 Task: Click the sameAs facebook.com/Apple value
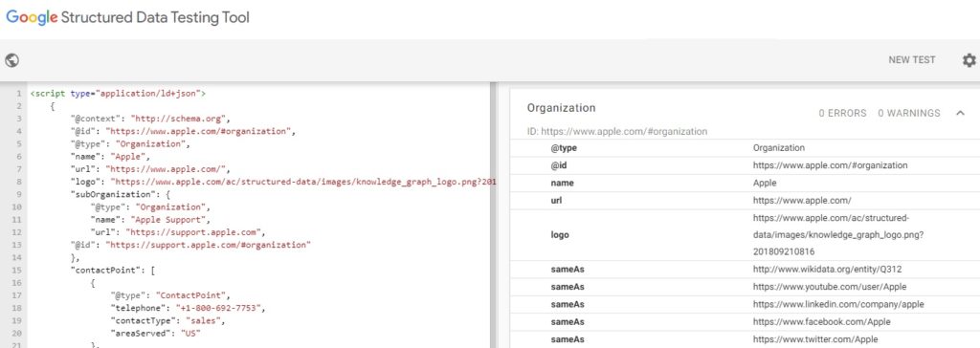[x=822, y=322]
